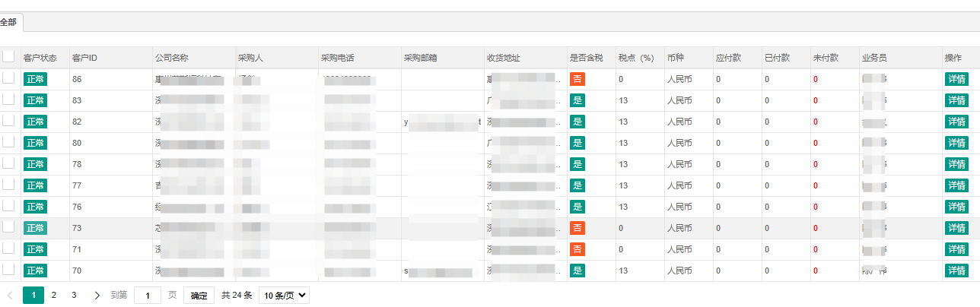Go to the next page arrow

[x=97, y=296]
